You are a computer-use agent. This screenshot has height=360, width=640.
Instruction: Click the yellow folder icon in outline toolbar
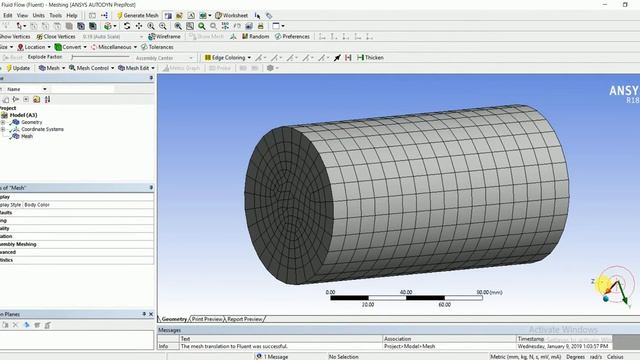pos(36,99)
